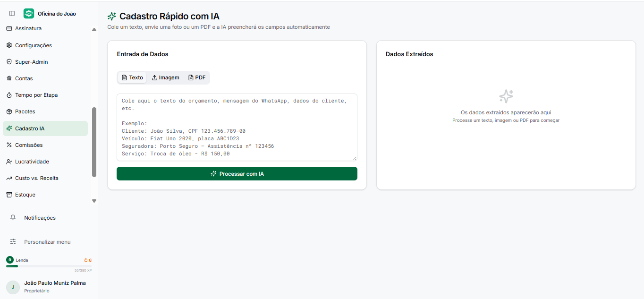Open Comissões from the sidebar

tap(45, 145)
